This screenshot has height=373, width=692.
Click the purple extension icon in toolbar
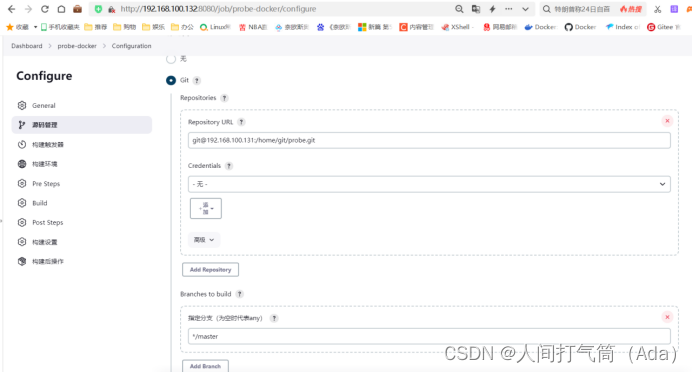coord(674,9)
